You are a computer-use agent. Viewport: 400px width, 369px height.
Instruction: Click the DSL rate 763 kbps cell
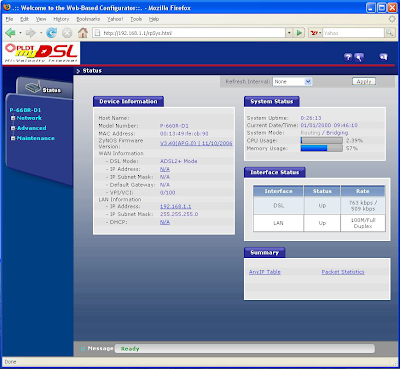(363, 206)
